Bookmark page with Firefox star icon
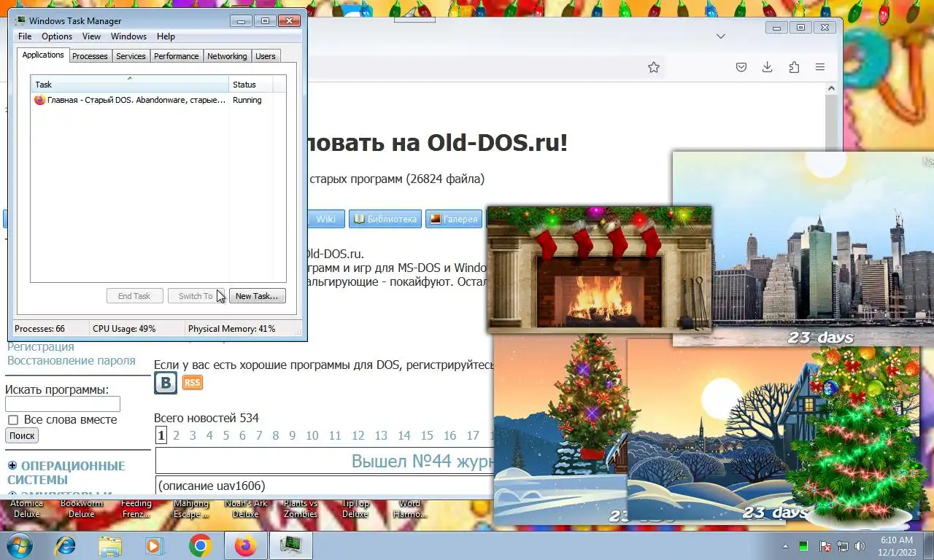The image size is (934, 560). pyautogui.click(x=654, y=67)
